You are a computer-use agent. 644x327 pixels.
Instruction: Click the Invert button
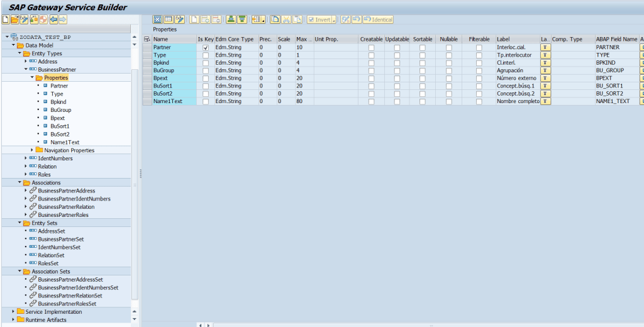tap(321, 20)
